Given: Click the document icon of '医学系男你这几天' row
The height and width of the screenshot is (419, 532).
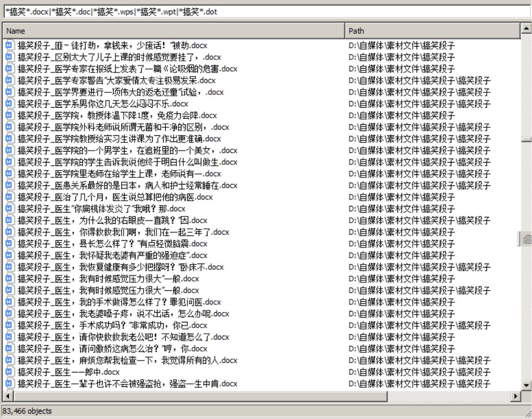Looking at the screenshot, I should 9,103.
